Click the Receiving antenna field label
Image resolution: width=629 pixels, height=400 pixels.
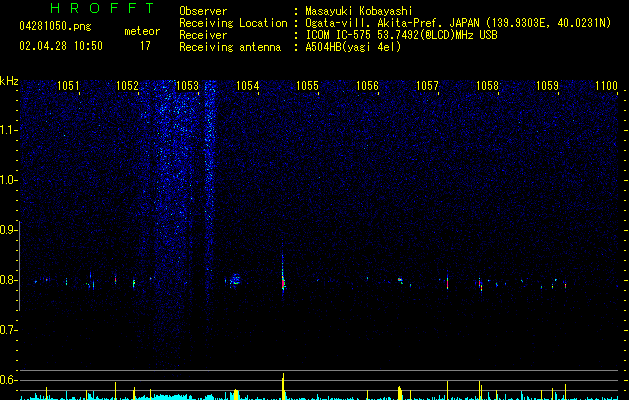pos(230,47)
